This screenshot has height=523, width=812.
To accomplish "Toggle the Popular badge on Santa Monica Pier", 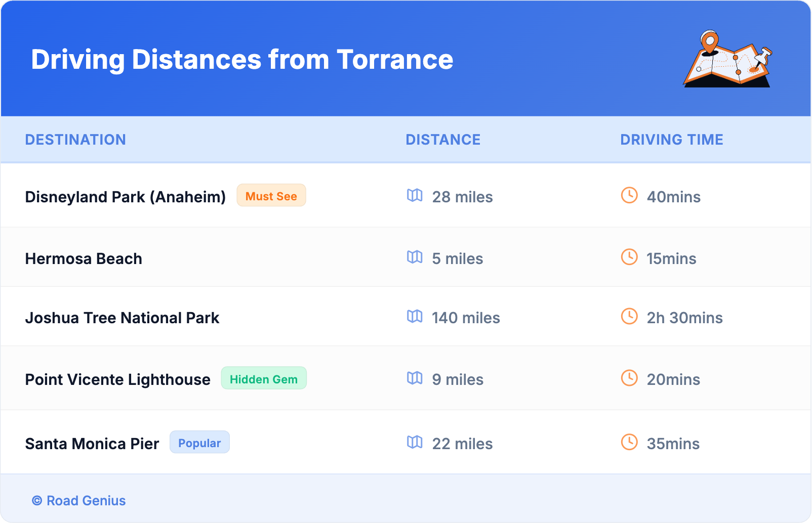I will [x=199, y=442].
